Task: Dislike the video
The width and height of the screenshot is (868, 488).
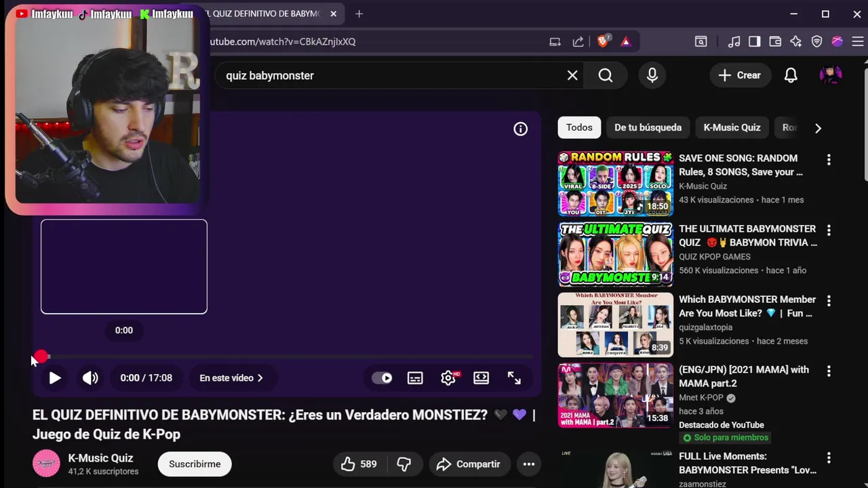Action: (404, 464)
